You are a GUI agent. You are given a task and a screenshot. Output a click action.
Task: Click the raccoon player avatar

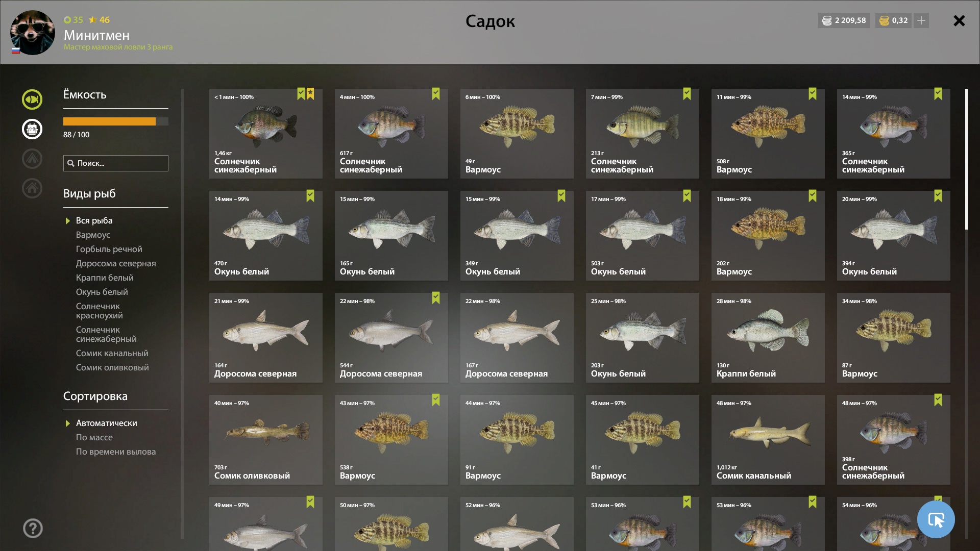[33, 33]
